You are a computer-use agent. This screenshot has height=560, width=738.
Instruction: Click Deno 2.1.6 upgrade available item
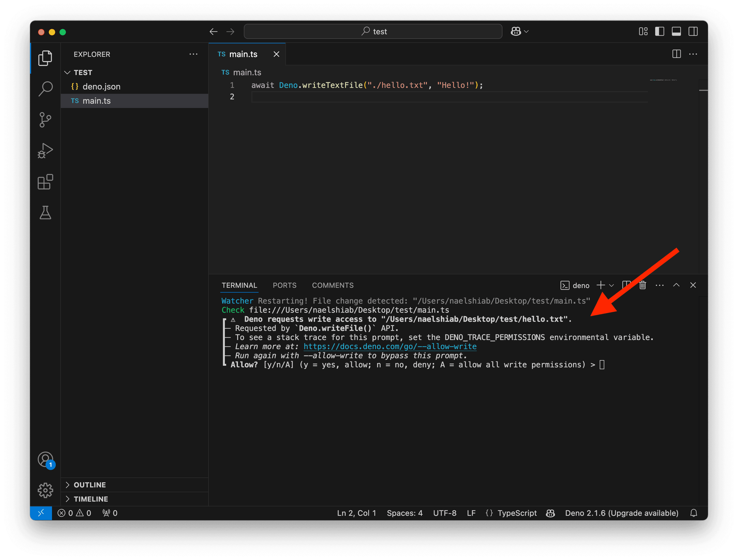[x=621, y=513]
